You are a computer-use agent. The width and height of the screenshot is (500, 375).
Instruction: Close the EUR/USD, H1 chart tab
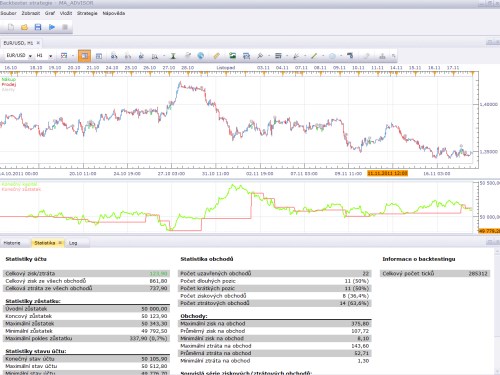[x=38, y=43]
